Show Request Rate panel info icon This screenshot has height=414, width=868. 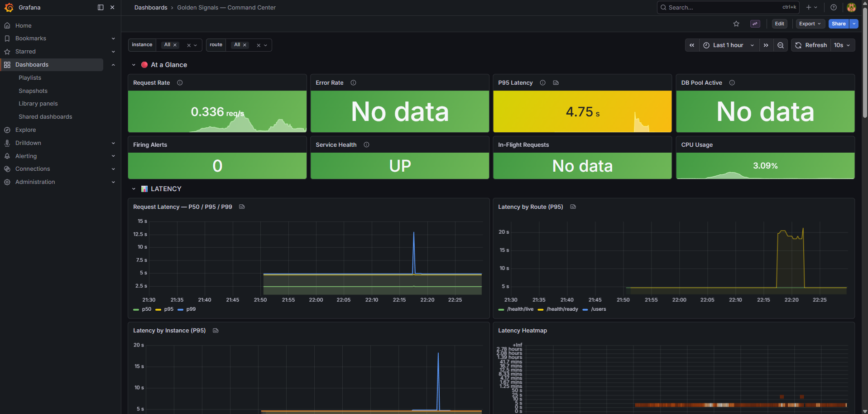tap(180, 83)
